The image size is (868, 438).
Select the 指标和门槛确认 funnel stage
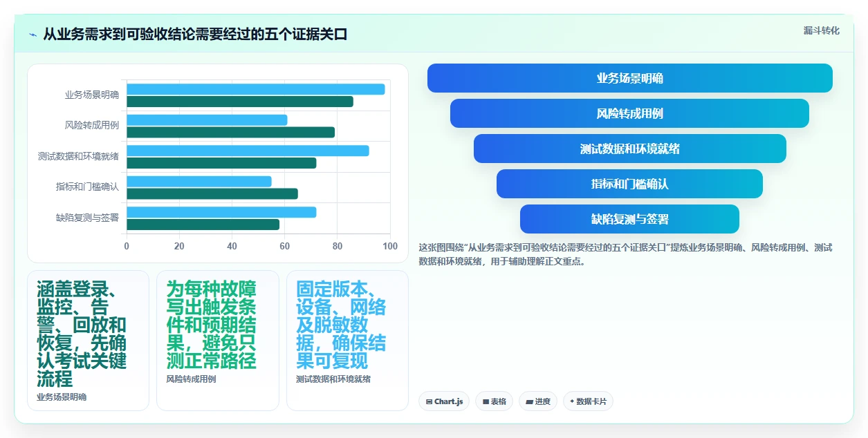point(629,184)
